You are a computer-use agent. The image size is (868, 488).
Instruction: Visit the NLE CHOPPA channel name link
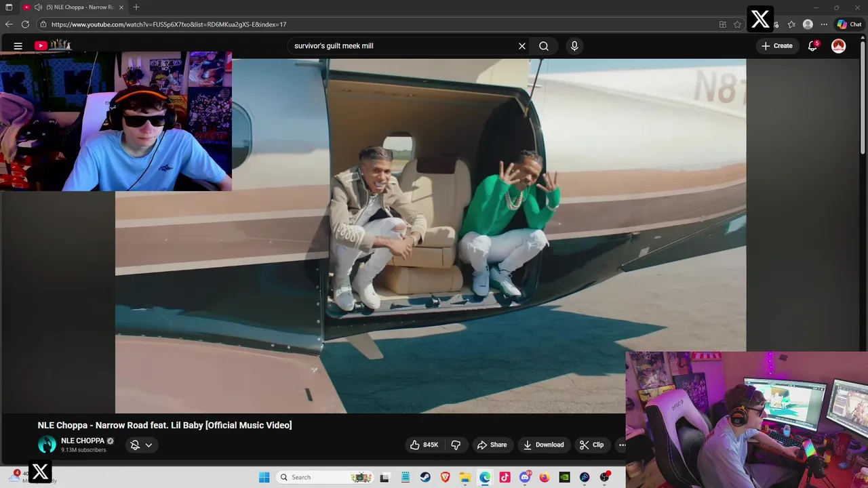tap(83, 441)
